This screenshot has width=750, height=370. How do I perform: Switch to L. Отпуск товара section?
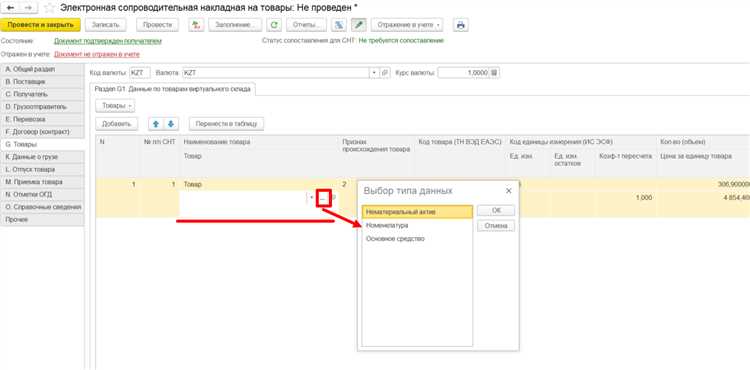(42, 169)
